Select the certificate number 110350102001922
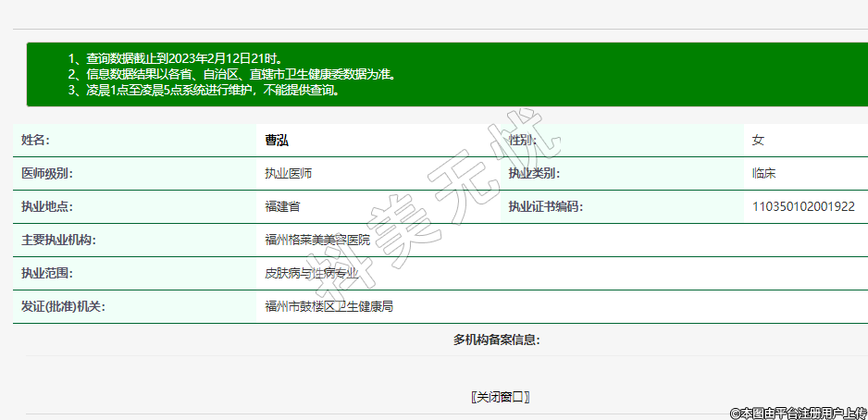868x420 pixels. pyautogui.click(x=803, y=206)
